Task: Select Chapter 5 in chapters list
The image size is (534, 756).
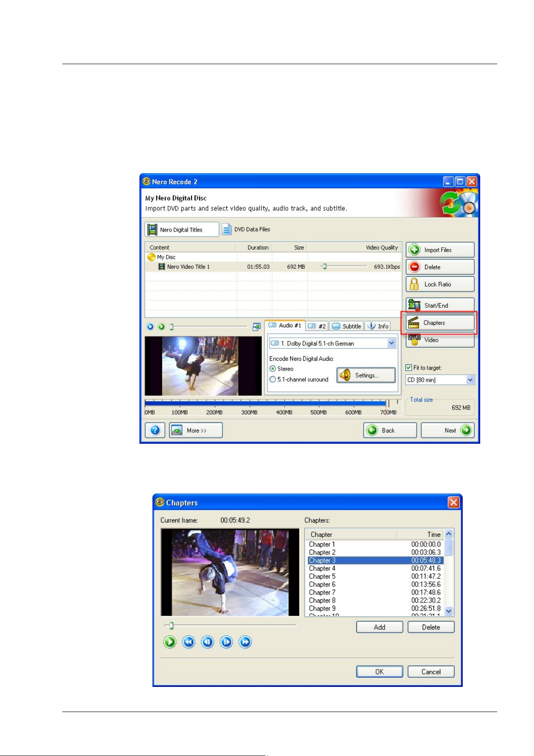Action: pyautogui.click(x=375, y=577)
